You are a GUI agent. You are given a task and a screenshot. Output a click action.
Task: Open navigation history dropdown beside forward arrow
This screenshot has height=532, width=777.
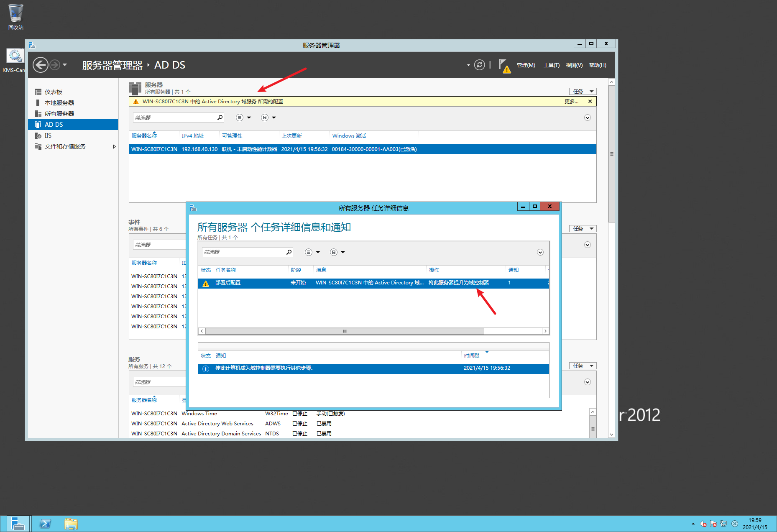65,65
